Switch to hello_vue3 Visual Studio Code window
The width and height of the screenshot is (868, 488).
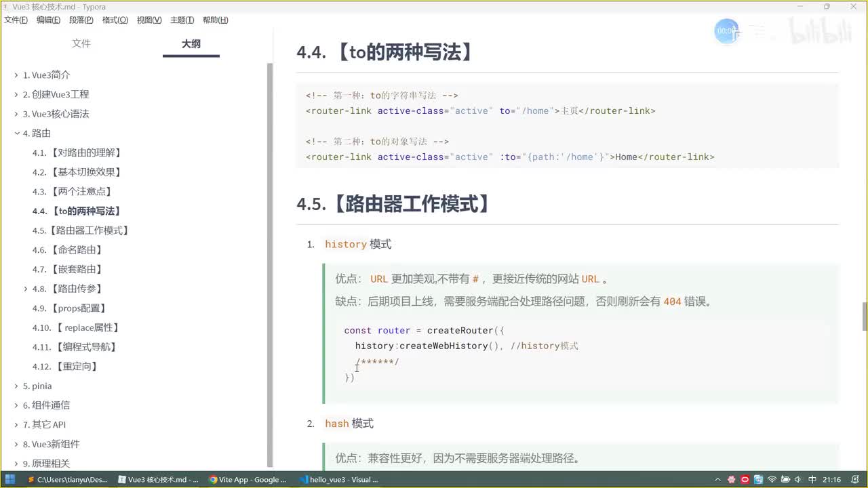339,479
